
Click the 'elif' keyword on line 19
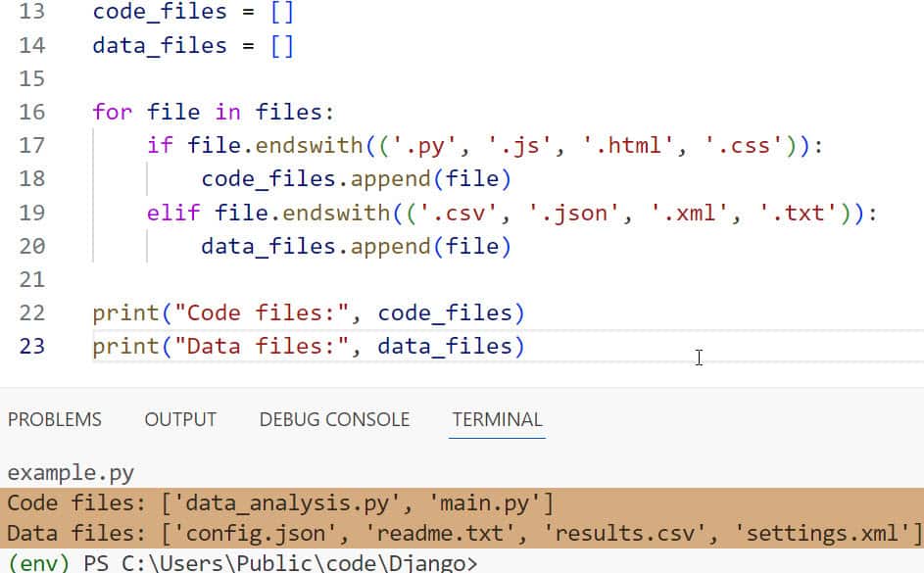point(173,213)
